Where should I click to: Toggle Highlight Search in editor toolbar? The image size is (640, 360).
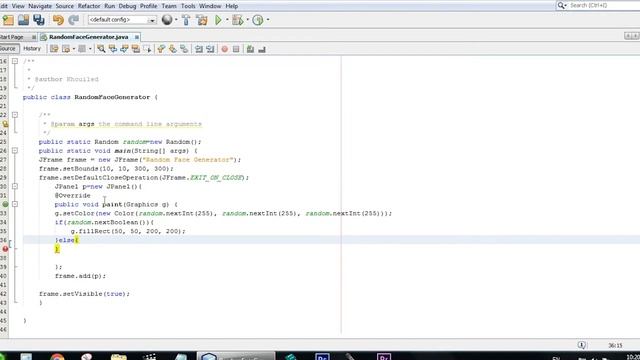pos(136,49)
